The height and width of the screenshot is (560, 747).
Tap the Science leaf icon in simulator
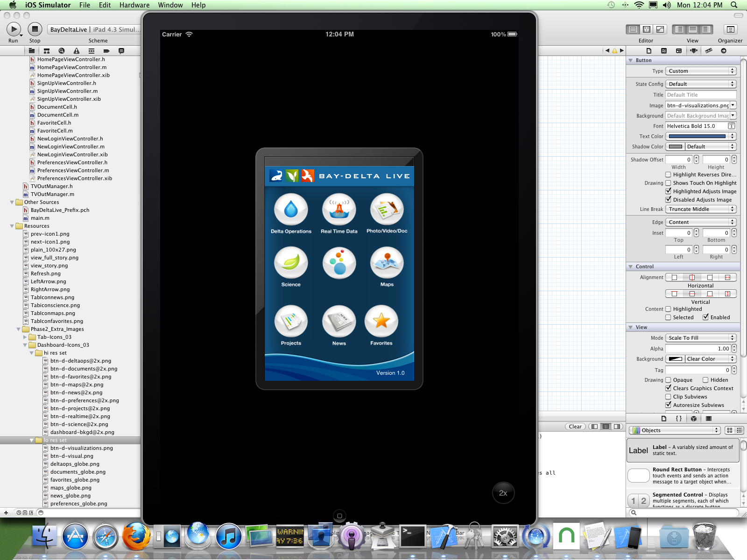click(291, 263)
